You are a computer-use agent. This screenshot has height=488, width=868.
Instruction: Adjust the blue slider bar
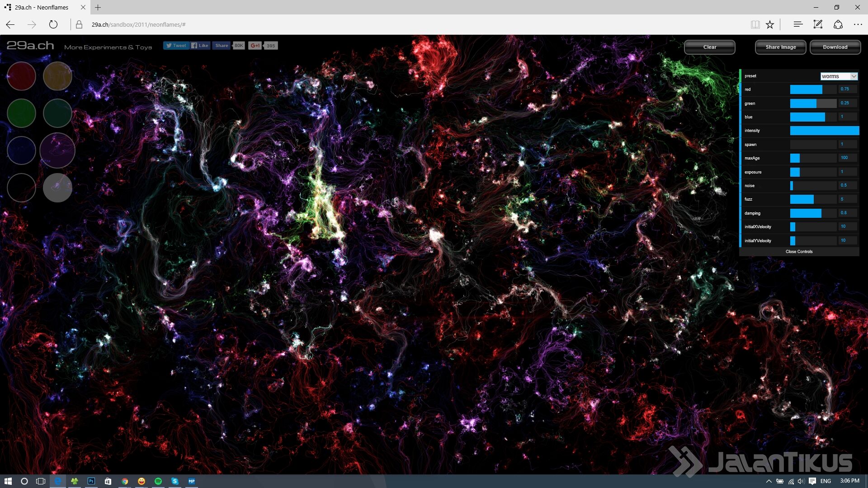click(813, 117)
